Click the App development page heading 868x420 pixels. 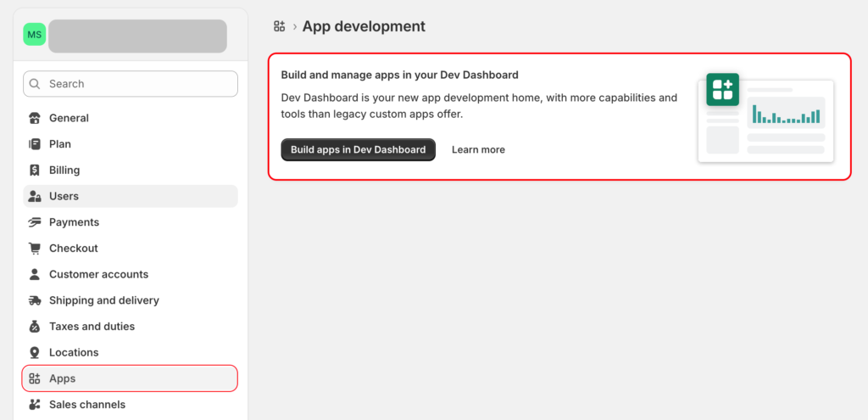364,26
